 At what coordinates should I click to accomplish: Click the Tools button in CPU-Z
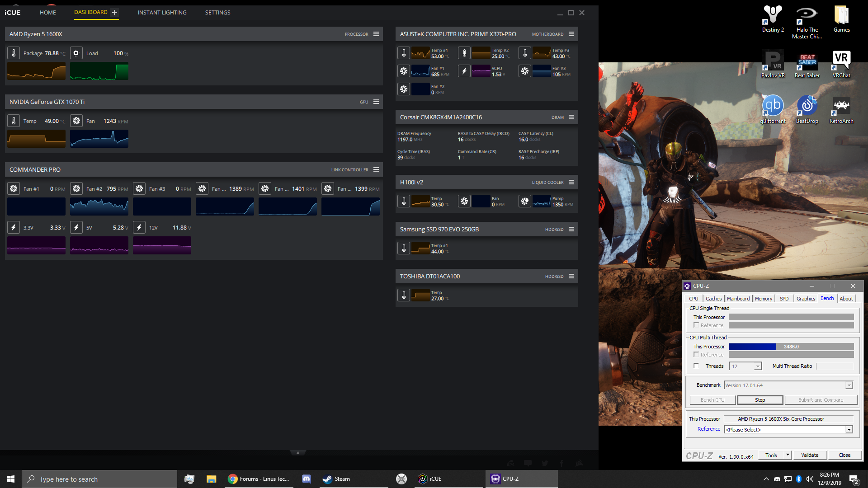click(771, 455)
